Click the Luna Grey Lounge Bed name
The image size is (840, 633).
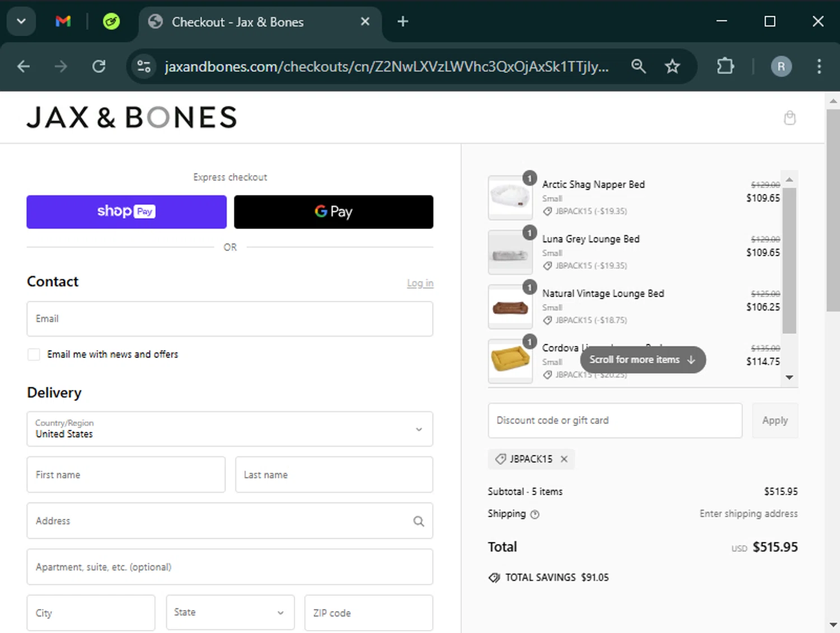point(591,239)
